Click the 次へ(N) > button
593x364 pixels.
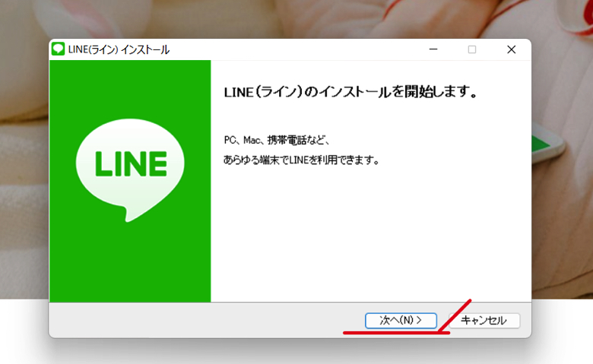(x=401, y=320)
